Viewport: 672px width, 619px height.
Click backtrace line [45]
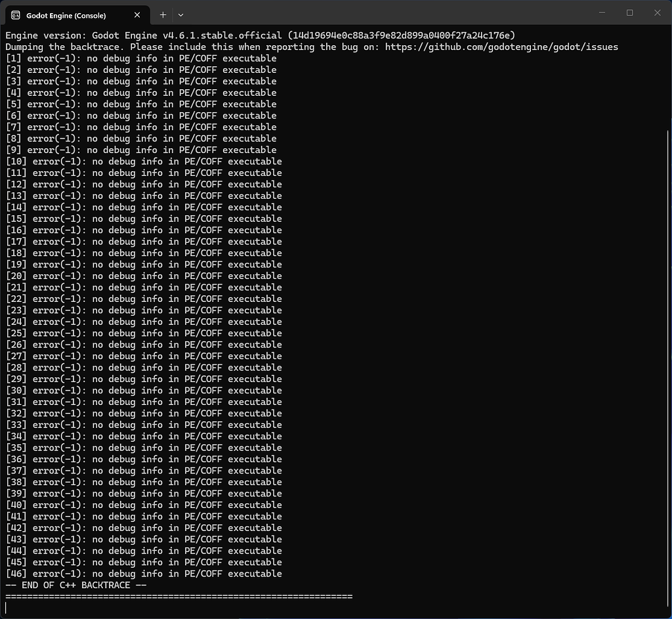click(x=144, y=563)
